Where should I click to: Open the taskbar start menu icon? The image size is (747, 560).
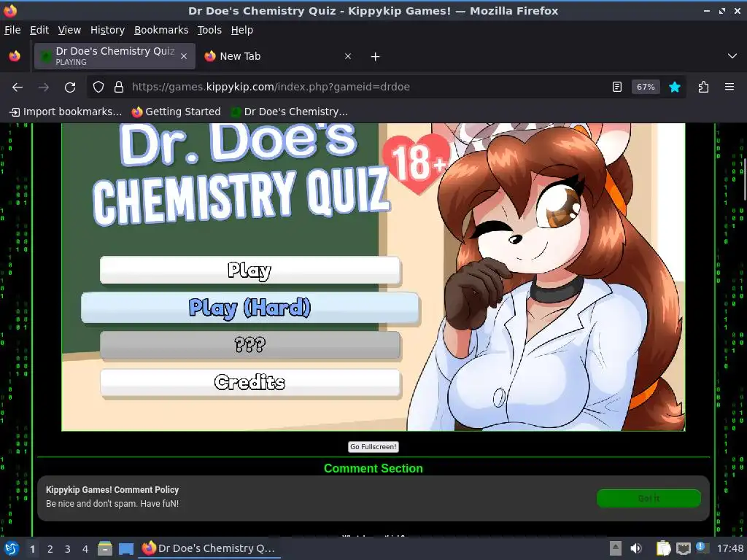tap(12, 548)
